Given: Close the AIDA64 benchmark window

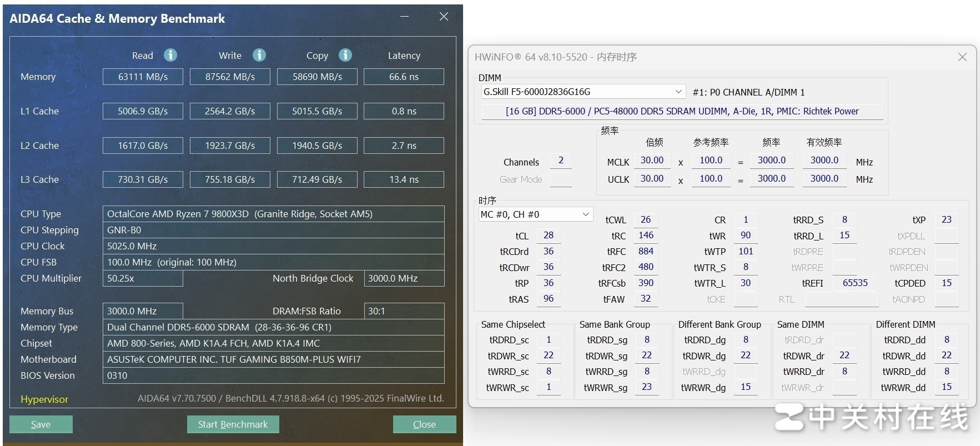Looking at the screenshot, I should tap(444, 17).
